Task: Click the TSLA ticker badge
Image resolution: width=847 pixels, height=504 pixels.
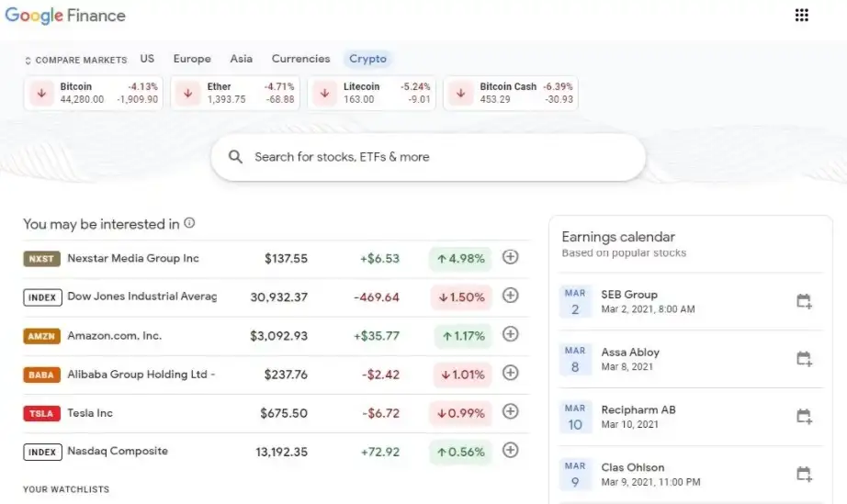Action: coord(41,414)
